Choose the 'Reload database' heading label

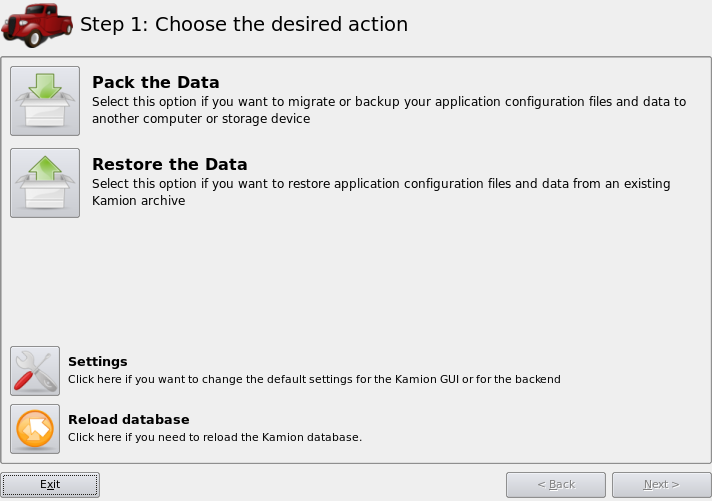point(129,419)
